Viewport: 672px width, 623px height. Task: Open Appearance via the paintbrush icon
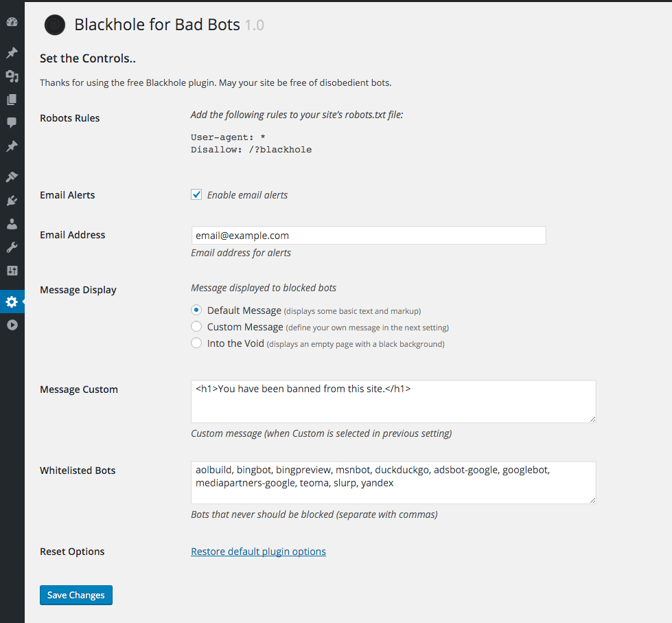pyautogui.click(x=12, y=177)
